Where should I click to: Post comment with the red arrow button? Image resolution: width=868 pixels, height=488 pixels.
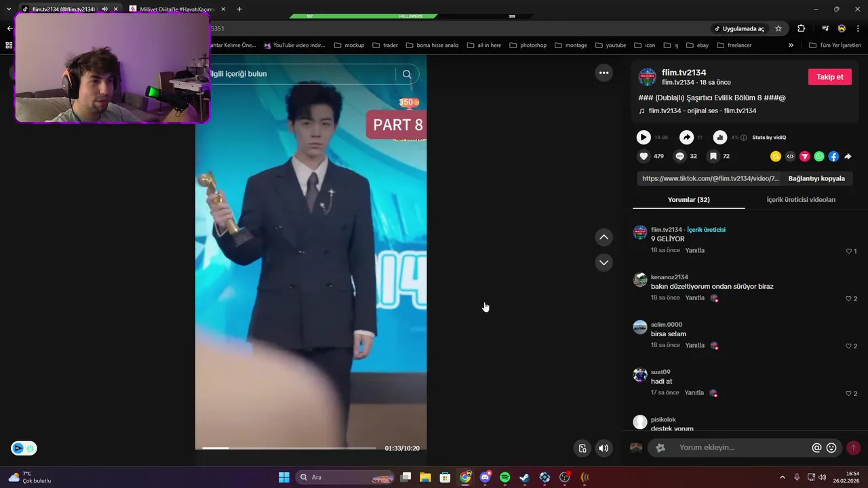pyautogui.click(x=853, y=447)
